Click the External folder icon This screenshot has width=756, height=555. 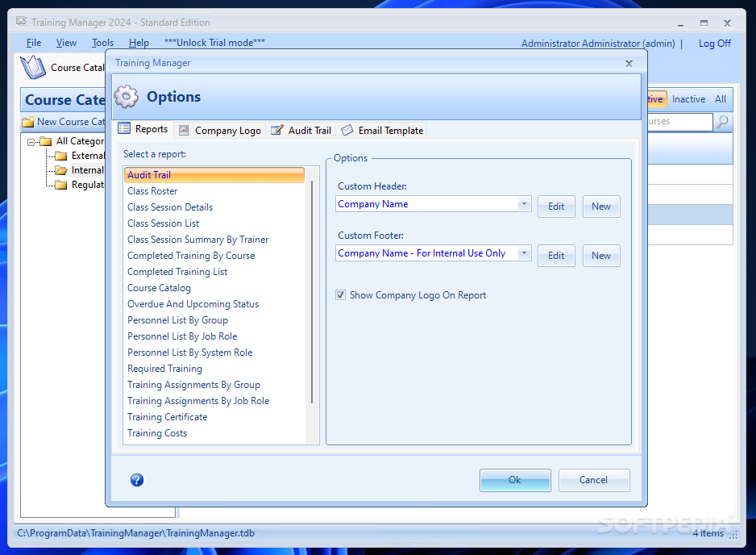(x=60, y=156)
